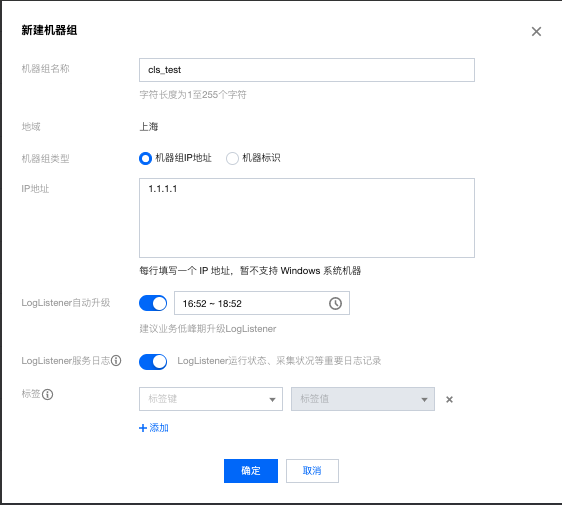Click the 上海 region text

149,127
